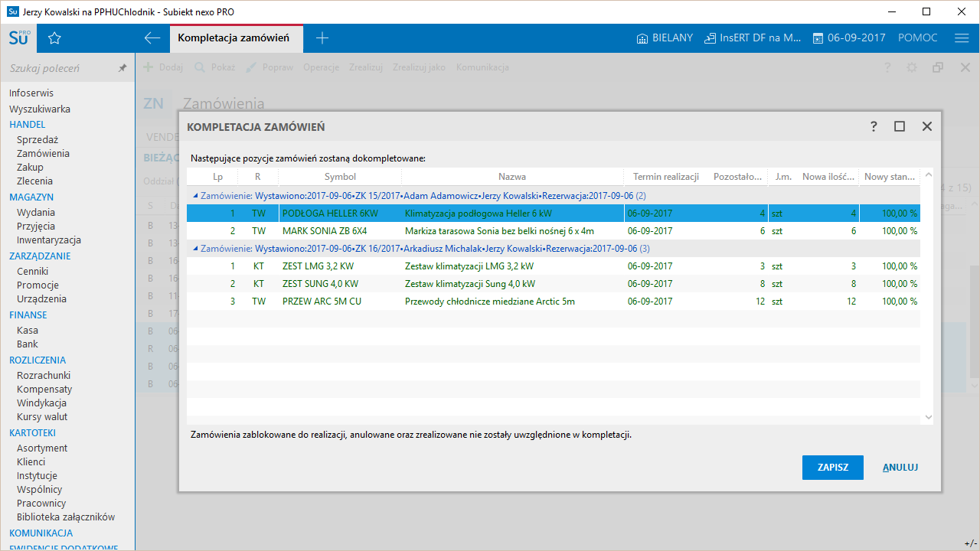
Task: Open Wydania in sidebar
Action: pos(36,212)
